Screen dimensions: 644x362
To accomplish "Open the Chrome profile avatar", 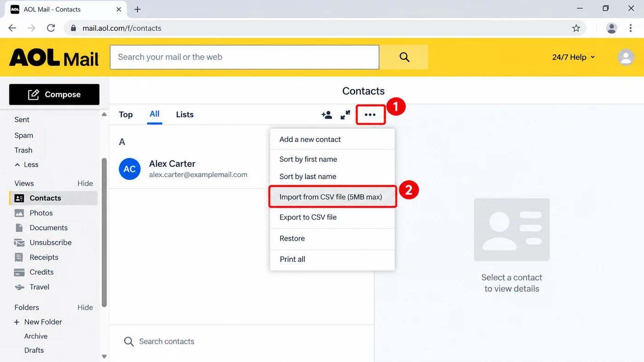I will tap(611, 28).
